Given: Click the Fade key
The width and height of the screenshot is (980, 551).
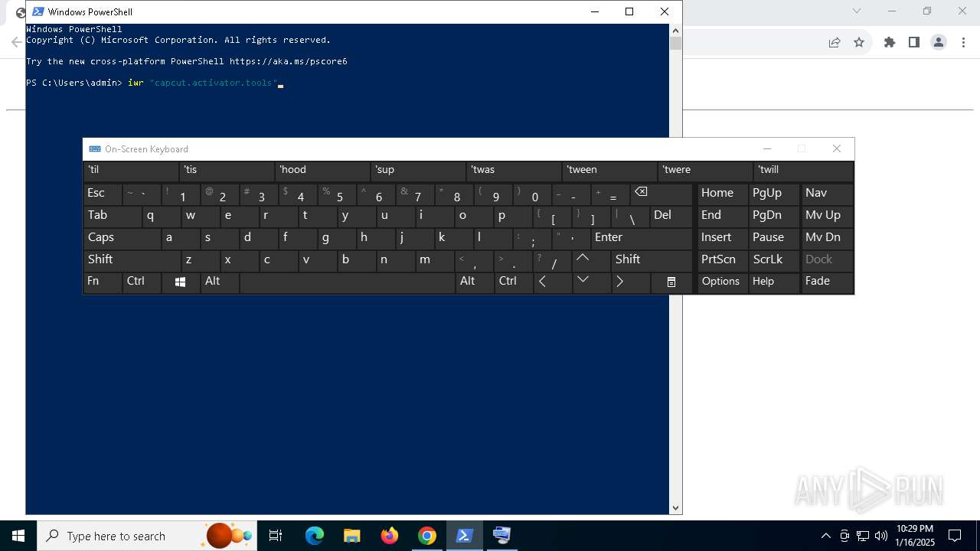Looking at the screenshot, I should 827,282.
